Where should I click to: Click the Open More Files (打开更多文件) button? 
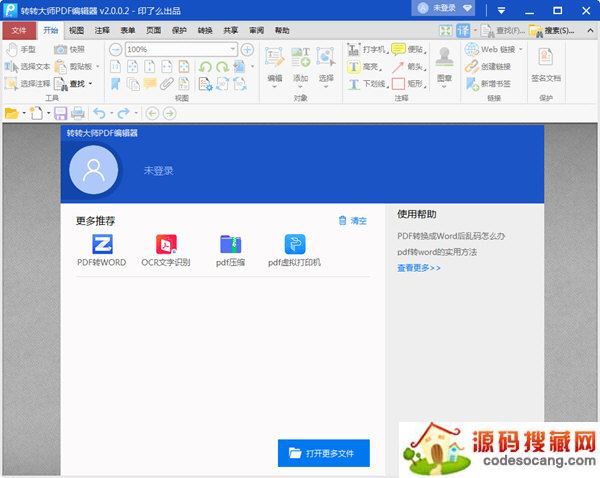[x=324, y=453]
